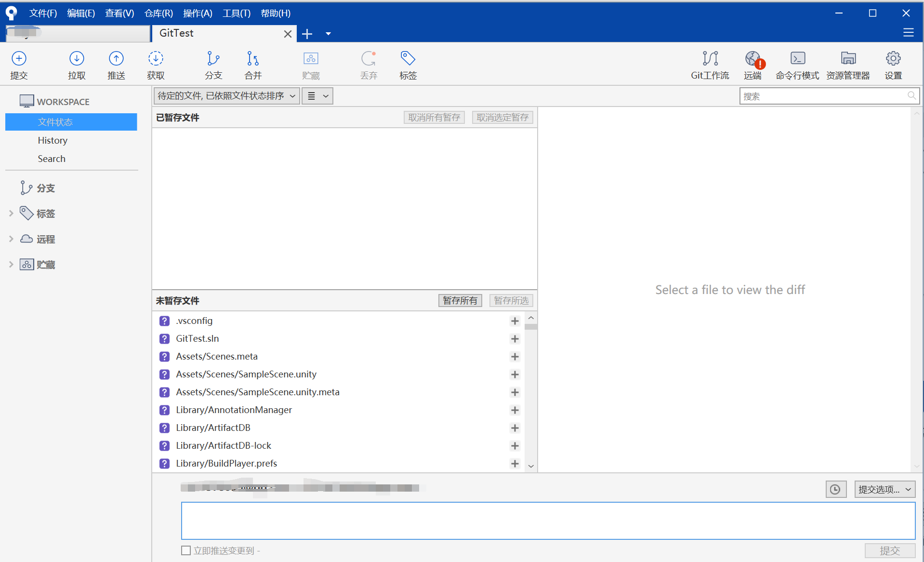The image size is (924, 562).
Task: Open the hamburger menu at top right
Action: click(x=908, y=33)
